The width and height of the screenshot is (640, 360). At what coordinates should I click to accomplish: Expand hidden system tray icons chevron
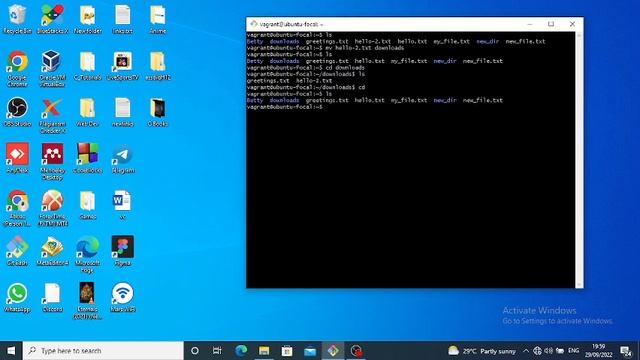526,351
